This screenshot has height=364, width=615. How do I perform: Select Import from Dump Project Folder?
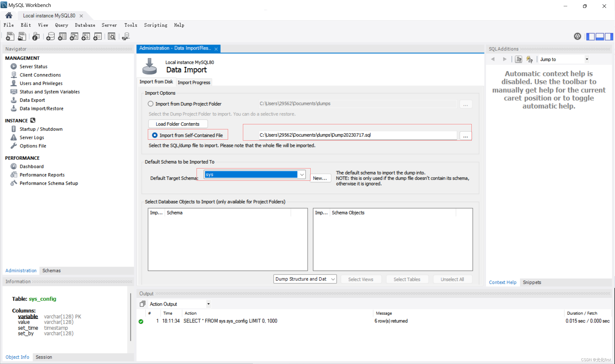pos(150,104)
